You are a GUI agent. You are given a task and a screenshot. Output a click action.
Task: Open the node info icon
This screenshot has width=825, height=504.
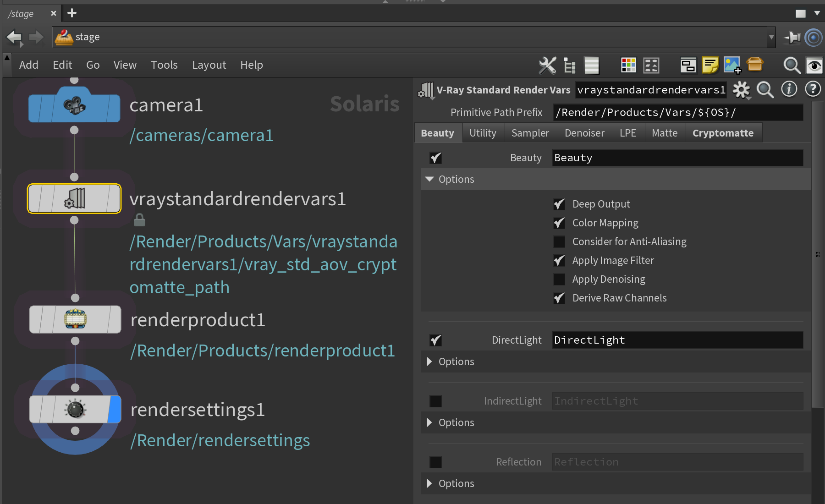pos(789,89)
